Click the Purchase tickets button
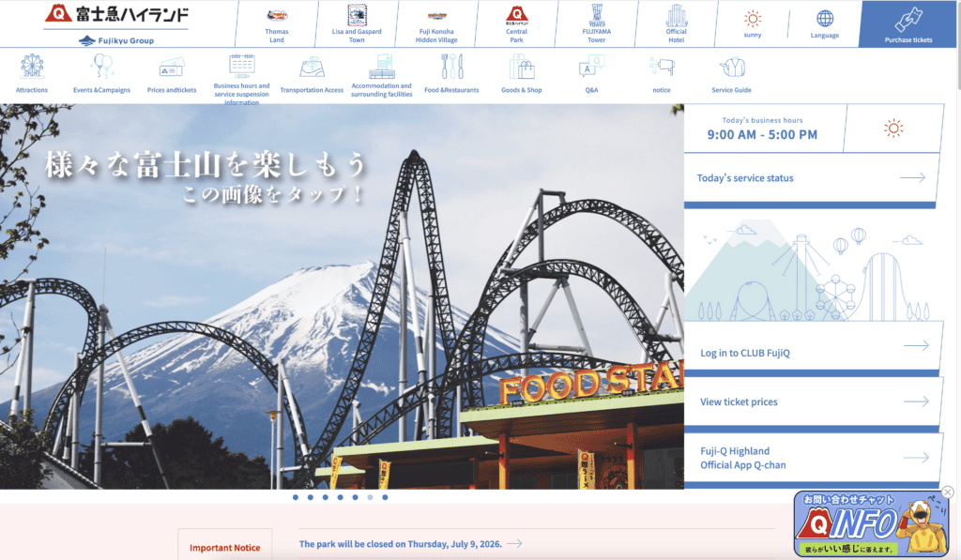The image size is (961, 560). coord(908,23)
